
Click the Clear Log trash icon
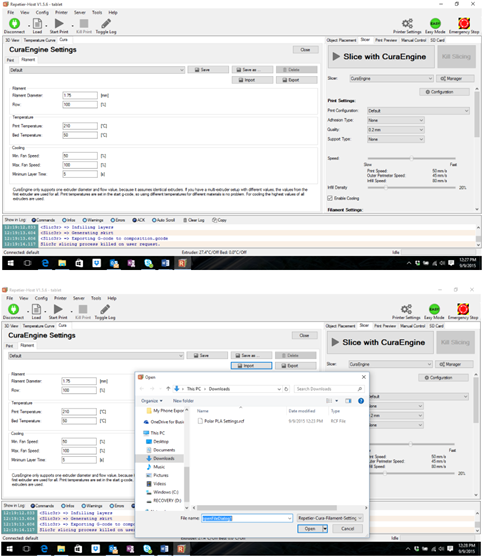(x=185, y=220)
